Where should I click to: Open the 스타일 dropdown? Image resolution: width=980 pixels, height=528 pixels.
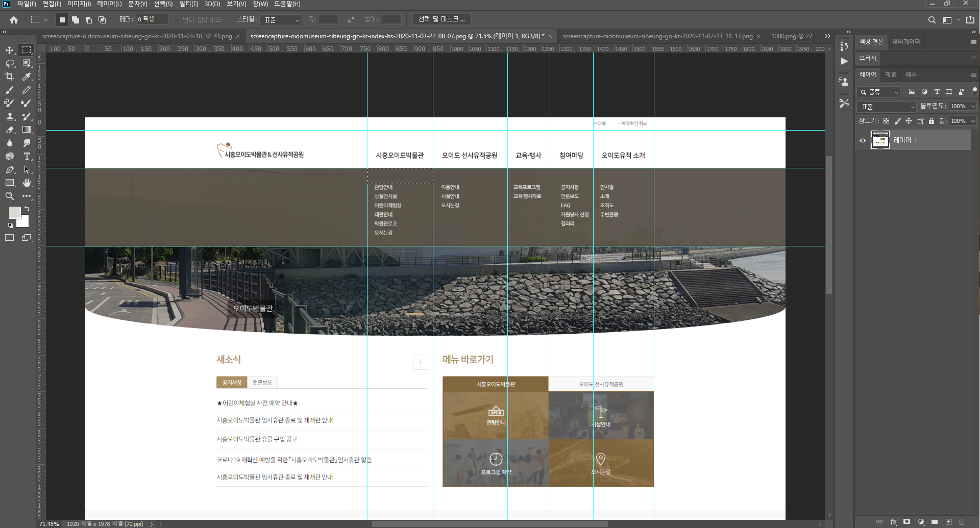pos(280,20)
